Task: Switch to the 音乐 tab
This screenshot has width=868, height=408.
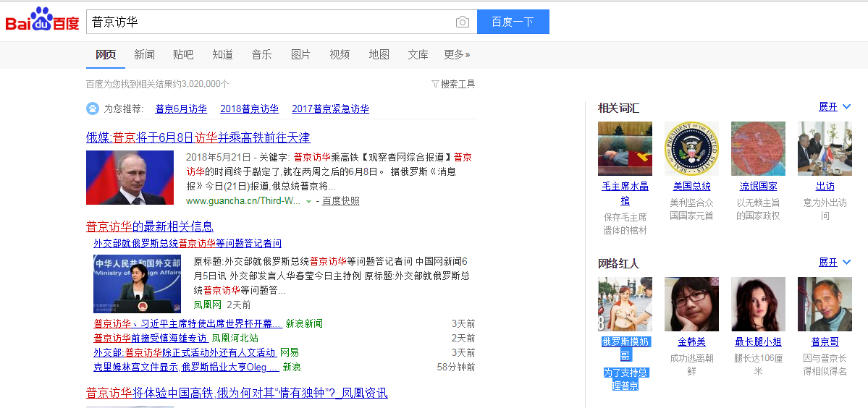Action: pyautogui.click(x=261, y=55)
